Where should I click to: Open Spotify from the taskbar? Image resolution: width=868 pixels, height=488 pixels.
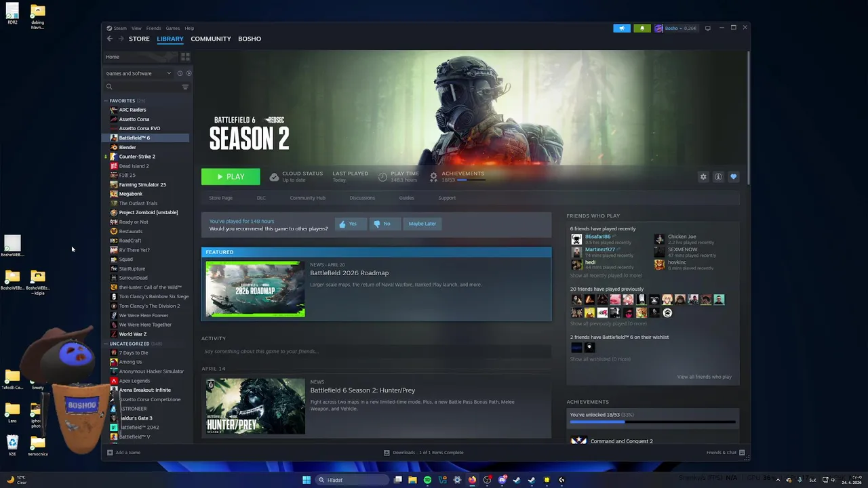pos(427,480)
